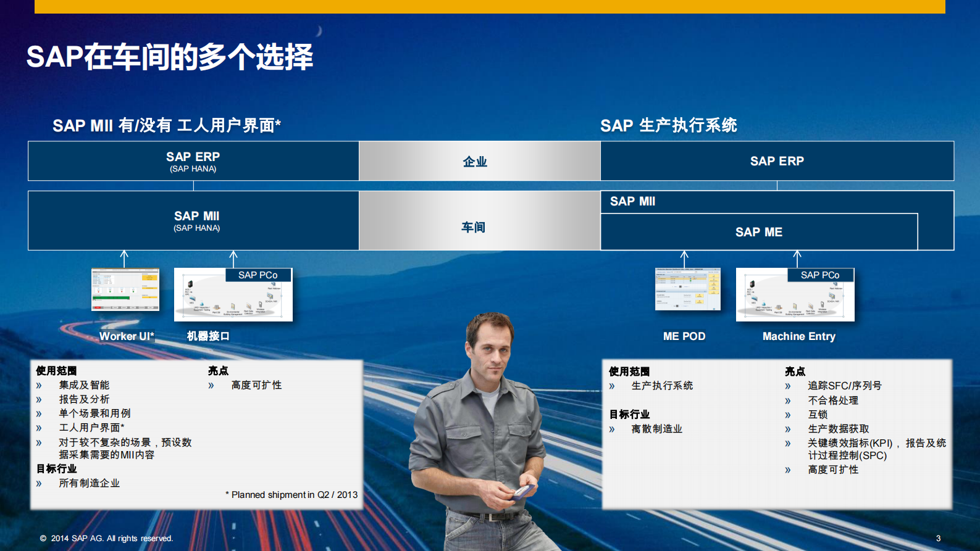The width and height of the screenshot is (980, 551).
Task: Click the slide page number 3
Action: [938, 539]
